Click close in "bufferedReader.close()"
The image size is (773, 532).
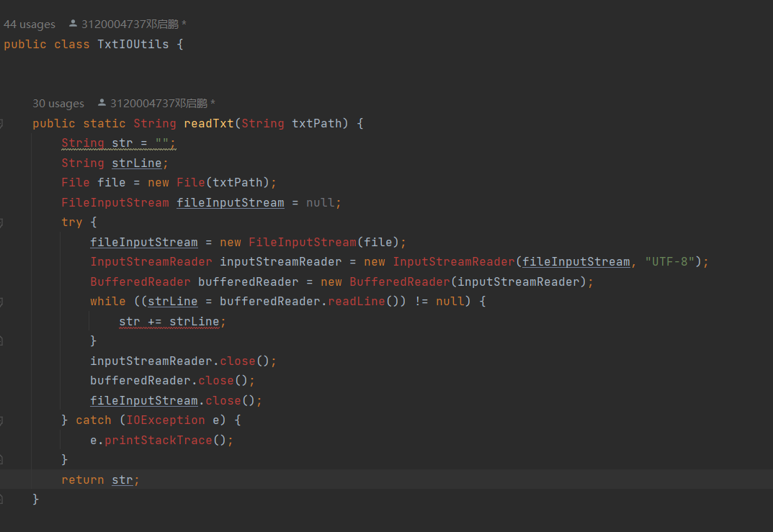tap(216, 381)
